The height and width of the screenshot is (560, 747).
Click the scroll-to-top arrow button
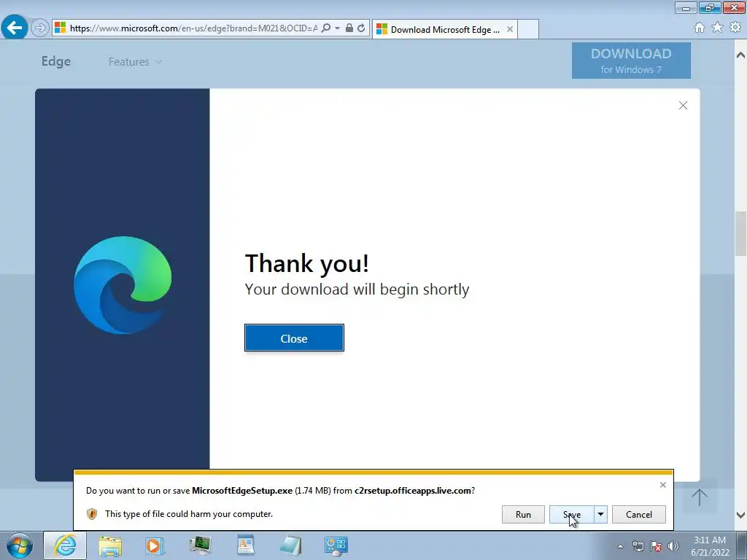coord(700,497)
